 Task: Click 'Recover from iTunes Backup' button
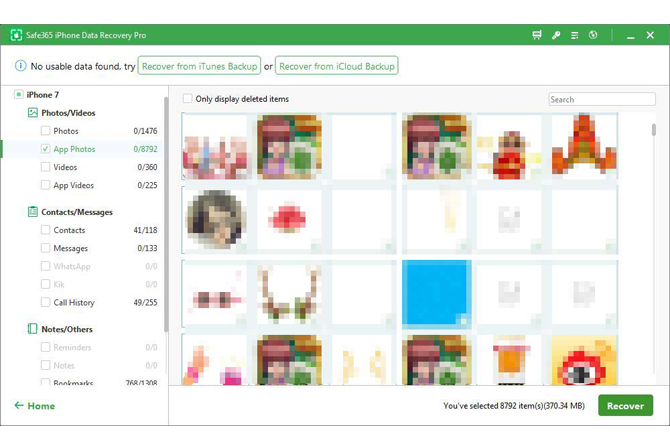tap(198, 67)
